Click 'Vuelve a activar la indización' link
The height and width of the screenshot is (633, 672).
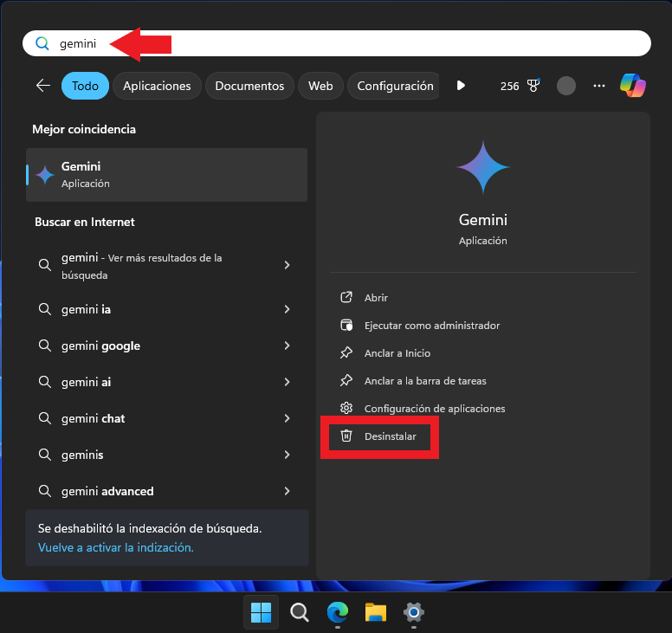(x=116, y=547)
